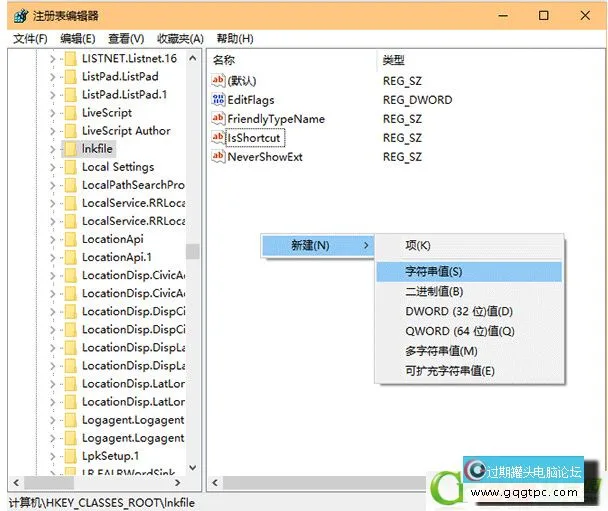Close the Registry Editor window

(x=585, y=16)
